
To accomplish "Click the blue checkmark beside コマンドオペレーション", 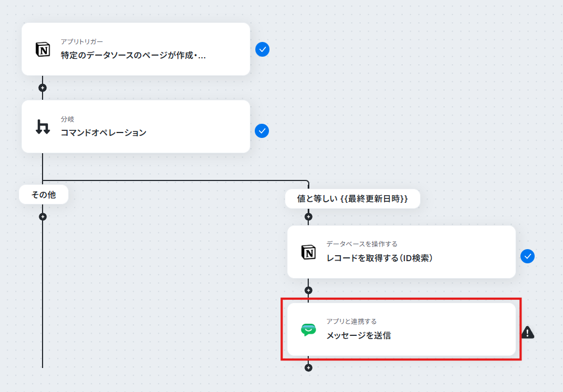I will (x=262, y=131).
